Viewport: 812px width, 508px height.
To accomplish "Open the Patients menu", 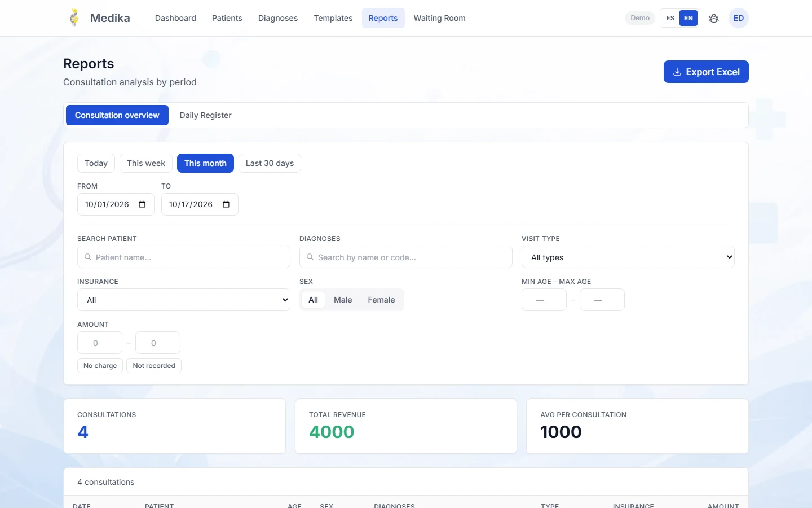I will (227, 18).
